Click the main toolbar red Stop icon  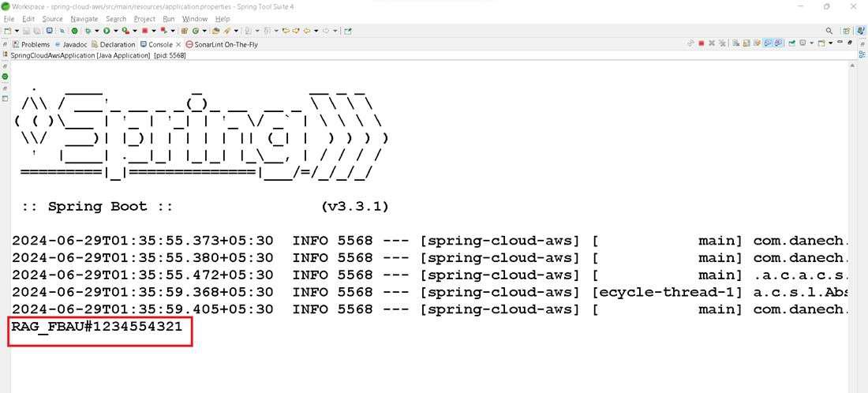click(145, 31)
